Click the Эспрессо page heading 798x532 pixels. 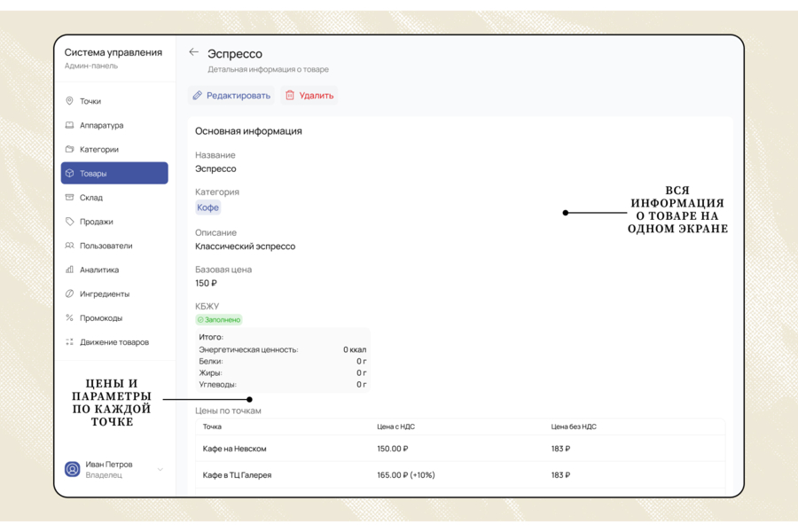coord(235,53)
